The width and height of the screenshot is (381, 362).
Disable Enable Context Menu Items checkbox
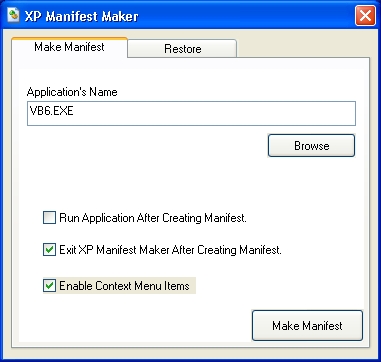pyautogui.click(x=49, y=286)
